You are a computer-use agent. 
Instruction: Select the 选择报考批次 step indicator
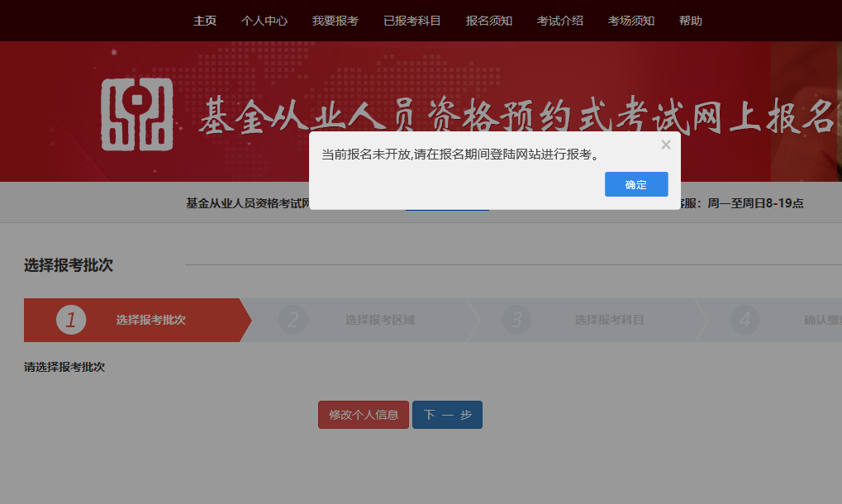coord(149,320)
